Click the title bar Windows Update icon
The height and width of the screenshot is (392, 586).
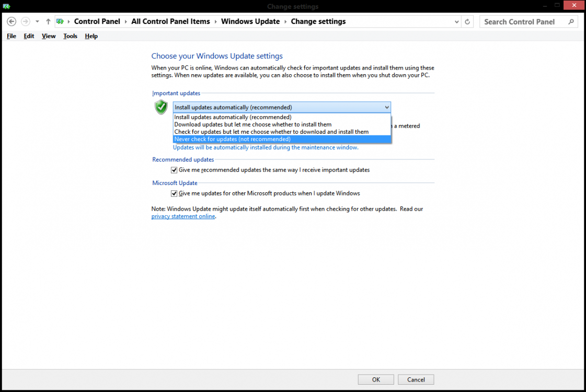pyautogui.click(x=6, y=6)
